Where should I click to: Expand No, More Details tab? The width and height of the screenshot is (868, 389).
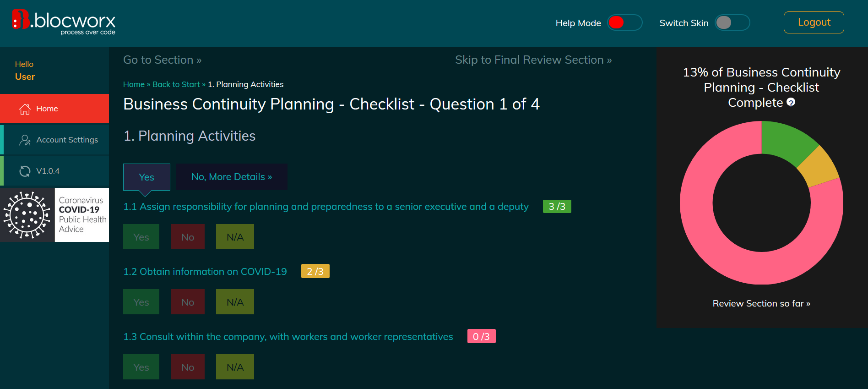[232, 177]
